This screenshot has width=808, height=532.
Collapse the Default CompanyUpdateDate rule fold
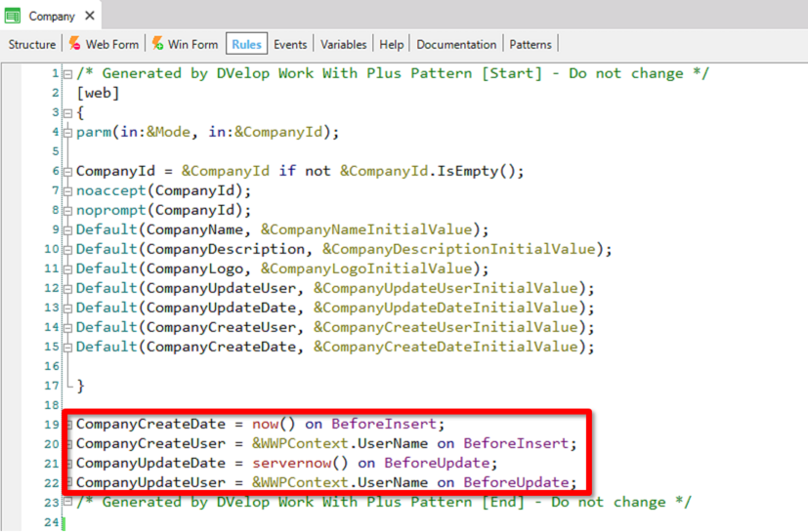[x=67, y=309]
